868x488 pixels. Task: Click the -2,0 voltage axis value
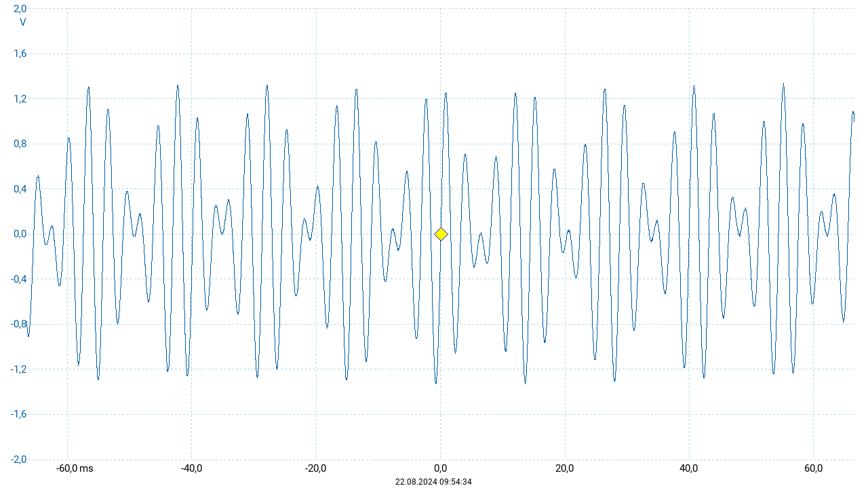coord(18,460)
